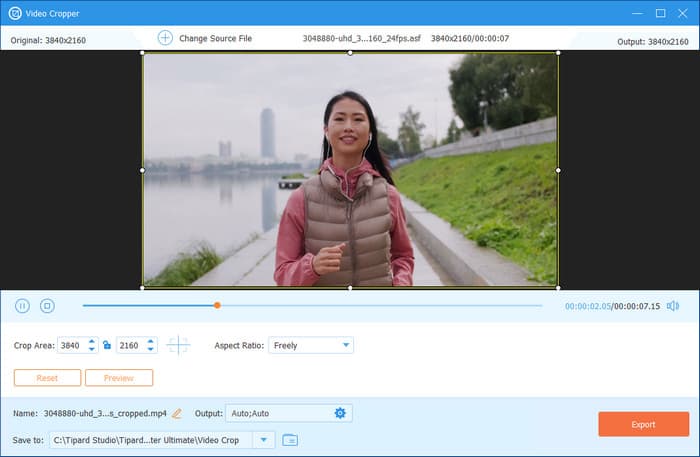Click the top-right crop handle
700x457 pixels.
click(x=558, y=53)
